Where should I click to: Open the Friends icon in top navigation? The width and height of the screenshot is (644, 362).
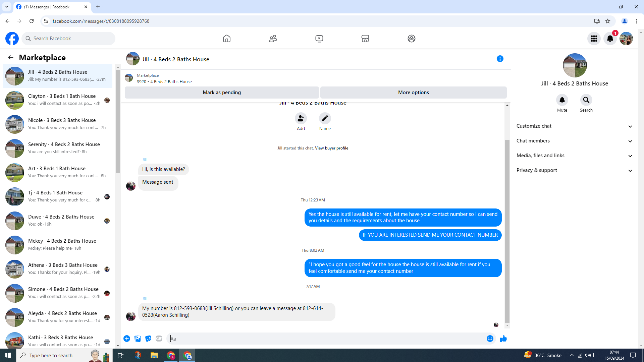pos(273,39)
